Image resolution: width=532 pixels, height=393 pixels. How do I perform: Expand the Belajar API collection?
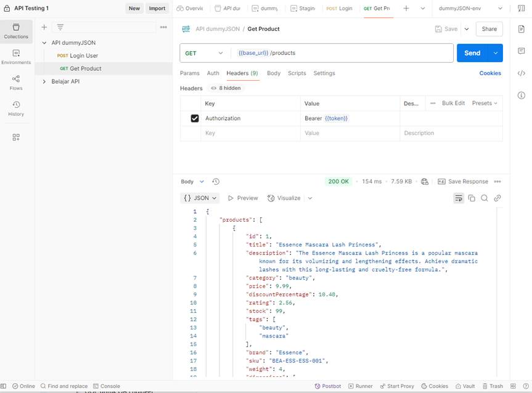(x=44, y=81)
